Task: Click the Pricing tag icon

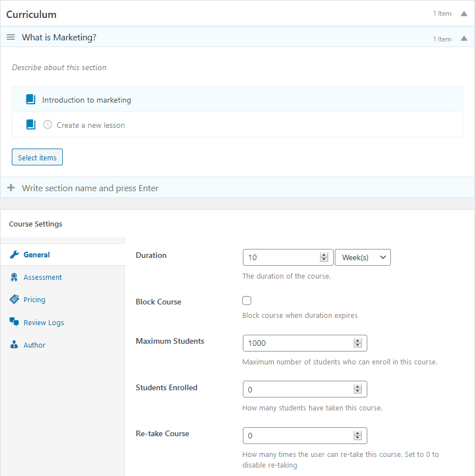Action: [x=14, y=299]
